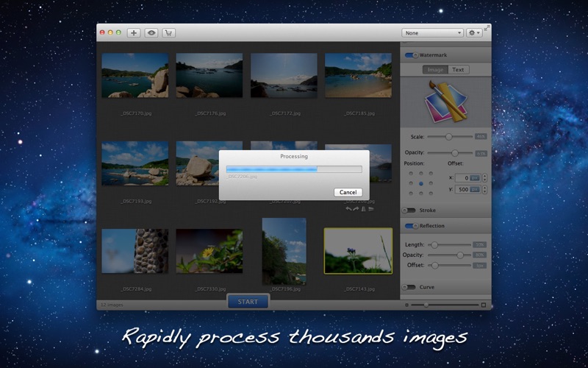The height and width of the screenshot is (368, 588).
Task: Click the Scale value 46% field
Action: point(481,137)
